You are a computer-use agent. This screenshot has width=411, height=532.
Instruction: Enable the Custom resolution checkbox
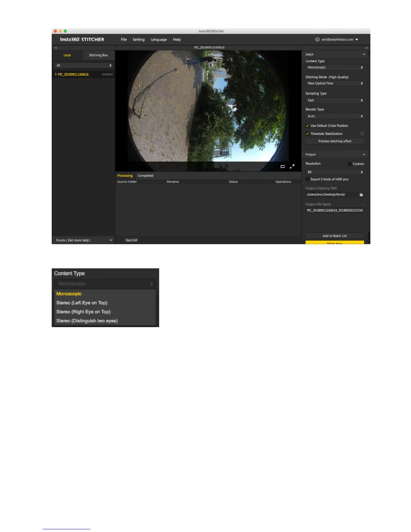350,164
